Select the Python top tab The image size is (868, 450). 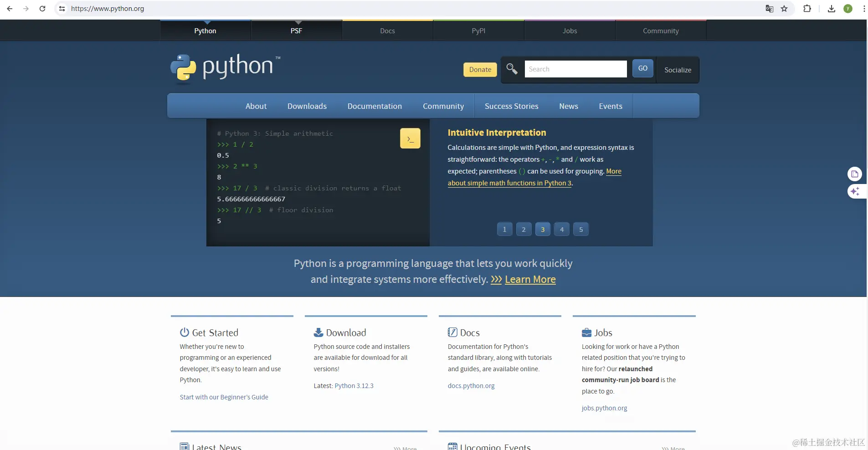point(205,31)
